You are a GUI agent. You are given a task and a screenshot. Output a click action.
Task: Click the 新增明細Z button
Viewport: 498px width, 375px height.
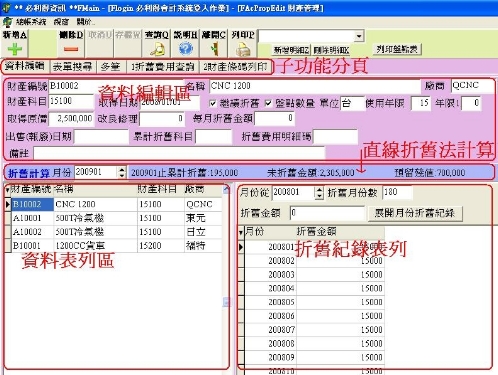tap(291, 50)
